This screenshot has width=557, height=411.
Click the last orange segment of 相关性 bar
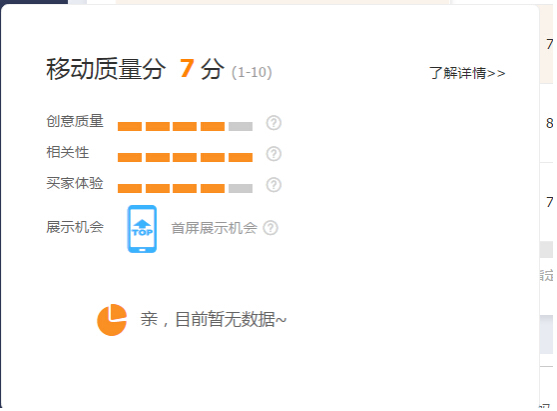pos(240,157)
